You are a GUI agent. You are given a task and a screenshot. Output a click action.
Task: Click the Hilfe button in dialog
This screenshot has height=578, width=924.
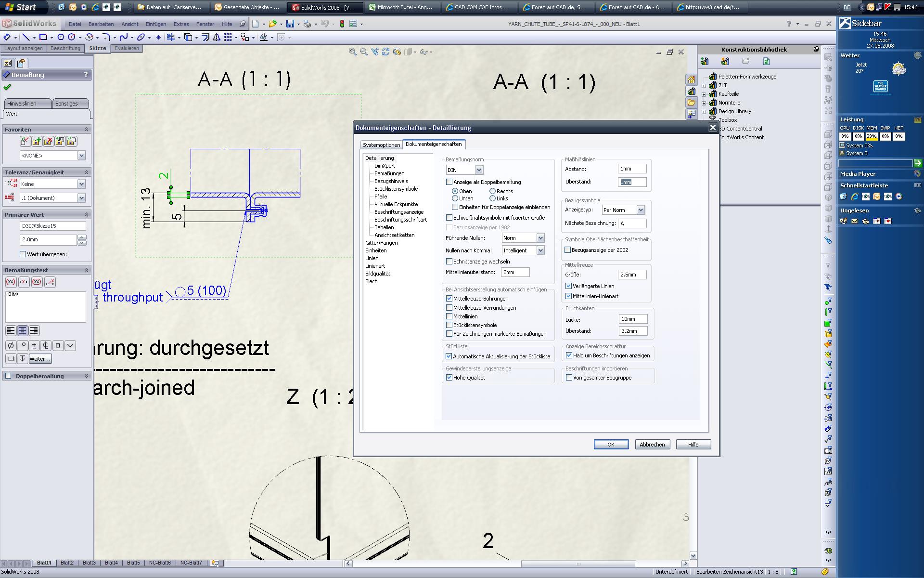(x=693, y=445)
